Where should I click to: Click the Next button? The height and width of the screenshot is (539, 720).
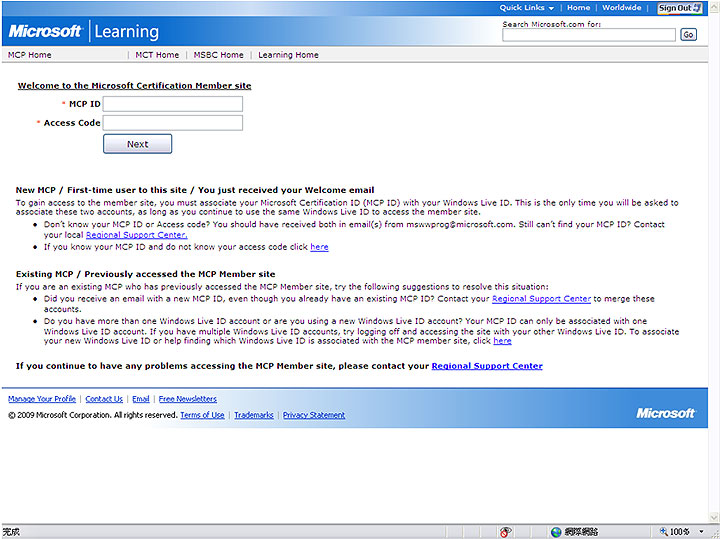pos(137,144)
